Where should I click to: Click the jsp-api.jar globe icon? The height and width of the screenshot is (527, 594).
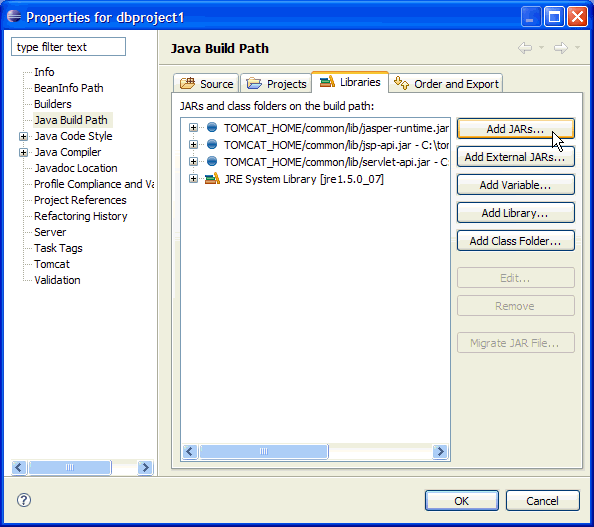click(x=212, y=144)
